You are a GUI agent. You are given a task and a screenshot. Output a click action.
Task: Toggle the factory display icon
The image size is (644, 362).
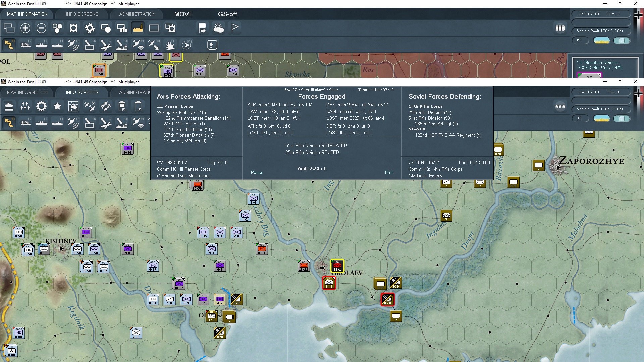point(138,28)
